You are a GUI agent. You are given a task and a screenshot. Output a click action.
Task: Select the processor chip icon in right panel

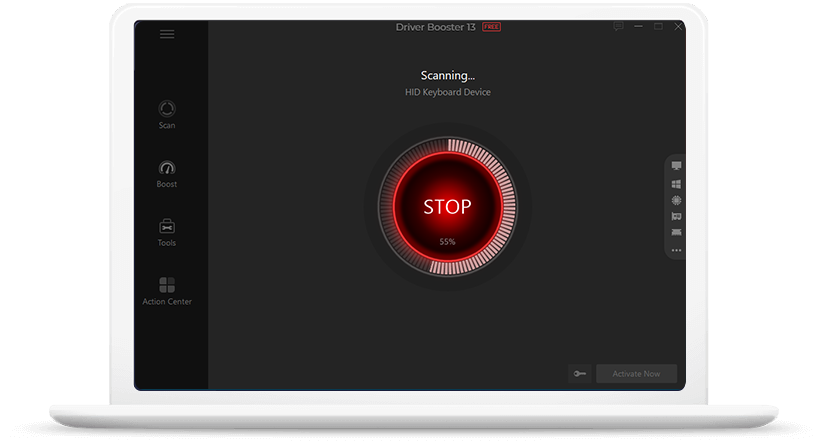click(677, 200)
